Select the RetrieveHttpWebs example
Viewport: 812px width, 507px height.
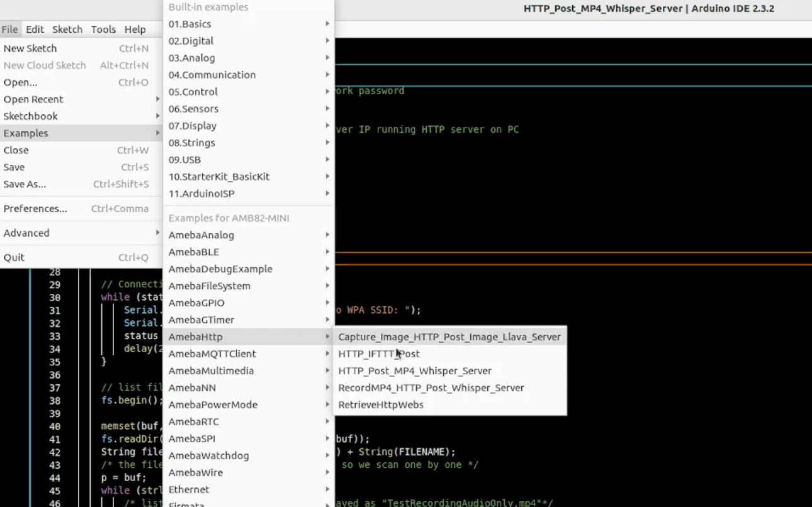click(x=380, y=404)
